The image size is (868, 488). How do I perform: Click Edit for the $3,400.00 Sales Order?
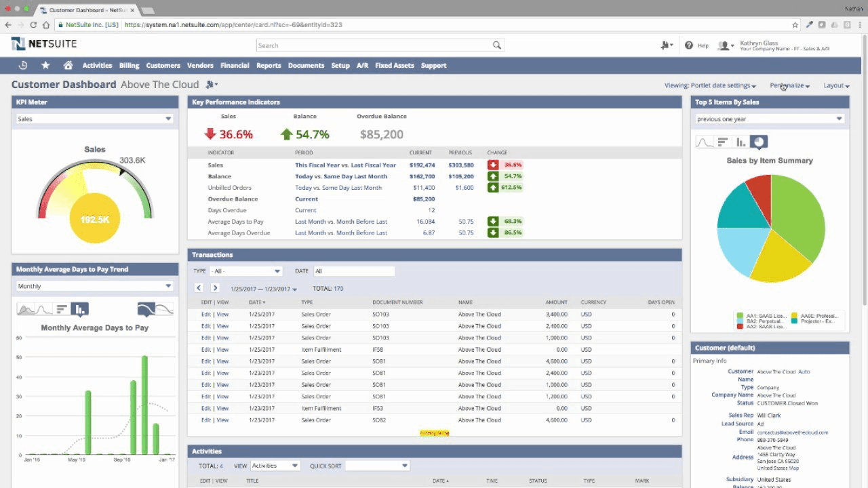[205, 314]
